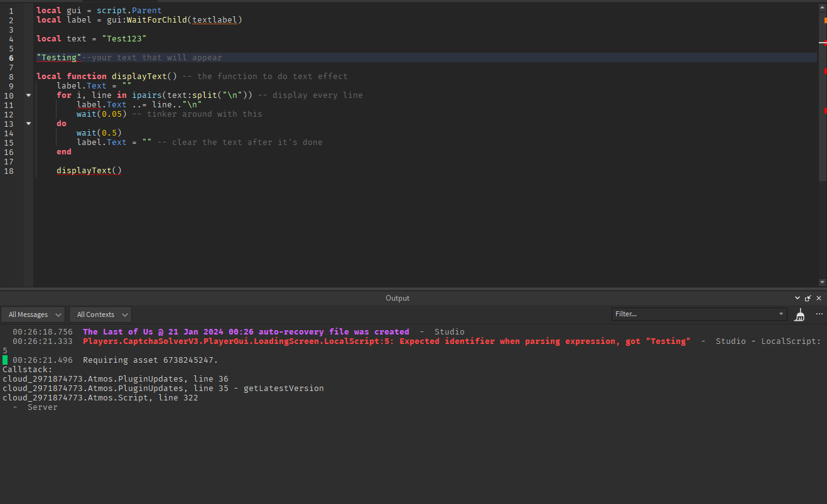827x504 pixels.
Task: Collapse the for loop fold at line 10
Action: click(28, 94)
